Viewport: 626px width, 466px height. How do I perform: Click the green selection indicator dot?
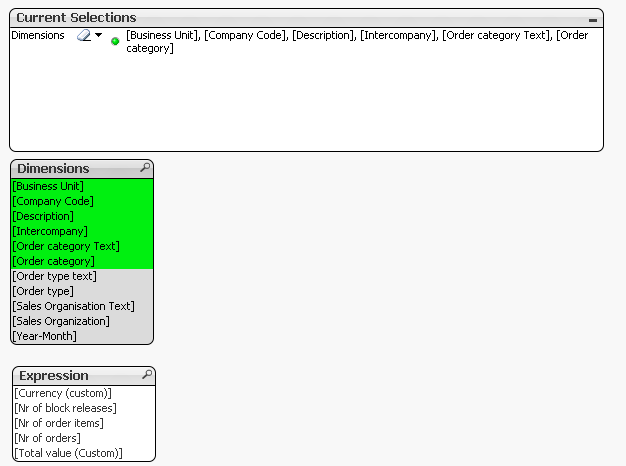click(x=115, y=41)
